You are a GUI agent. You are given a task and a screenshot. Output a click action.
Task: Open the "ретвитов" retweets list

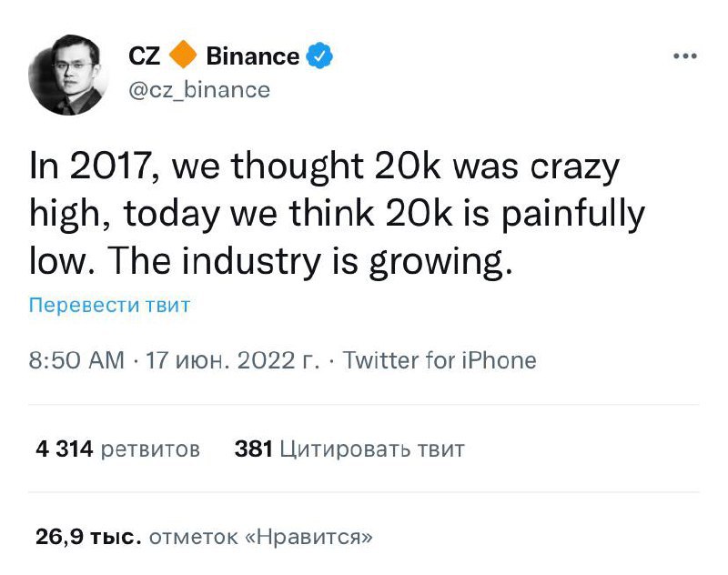pos(148,449)
